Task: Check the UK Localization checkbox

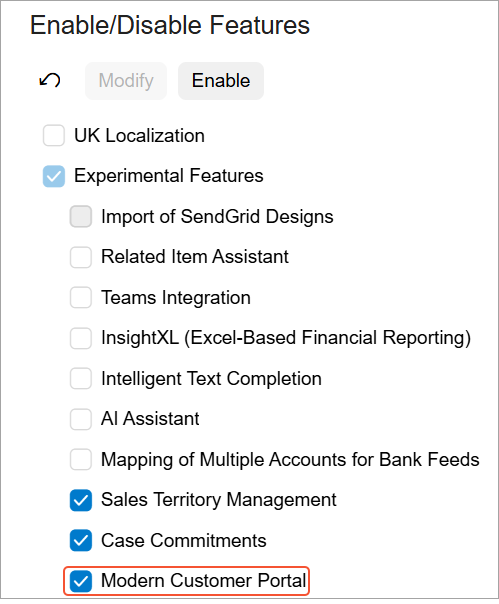Action: pyautogui.click(x=54, y=135)
